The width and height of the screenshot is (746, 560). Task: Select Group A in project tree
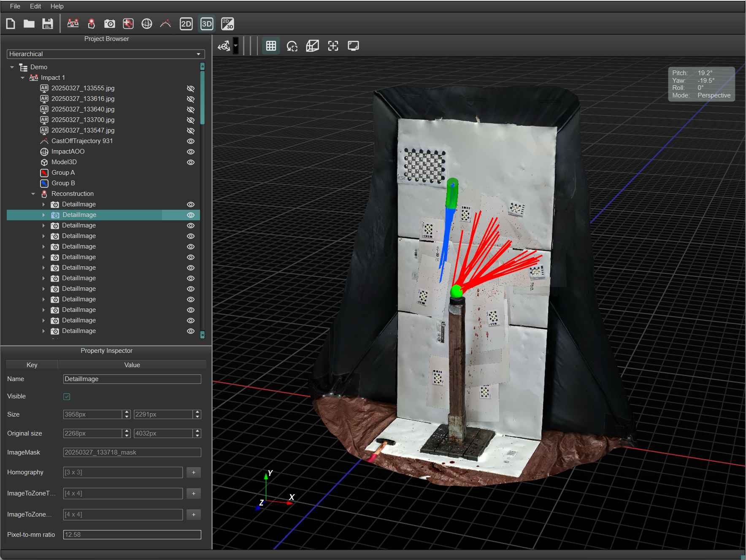coord(63,173)
